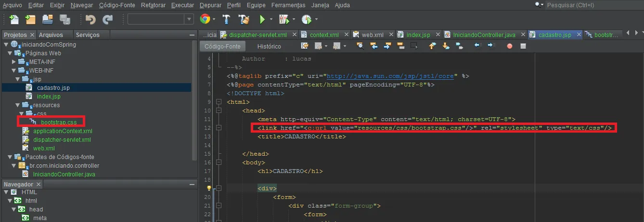Click the New Project icon
The height and width of the screenshot is (222, 644).
31,19
